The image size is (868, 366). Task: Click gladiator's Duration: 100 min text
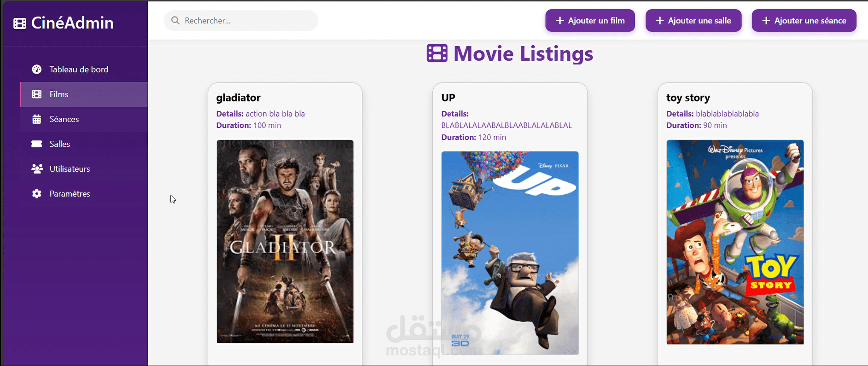click(249, 125)
